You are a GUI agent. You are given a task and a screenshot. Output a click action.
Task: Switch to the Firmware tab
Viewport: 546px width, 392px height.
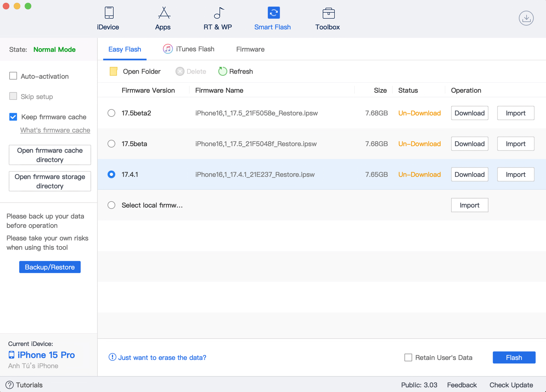[250, 49]
